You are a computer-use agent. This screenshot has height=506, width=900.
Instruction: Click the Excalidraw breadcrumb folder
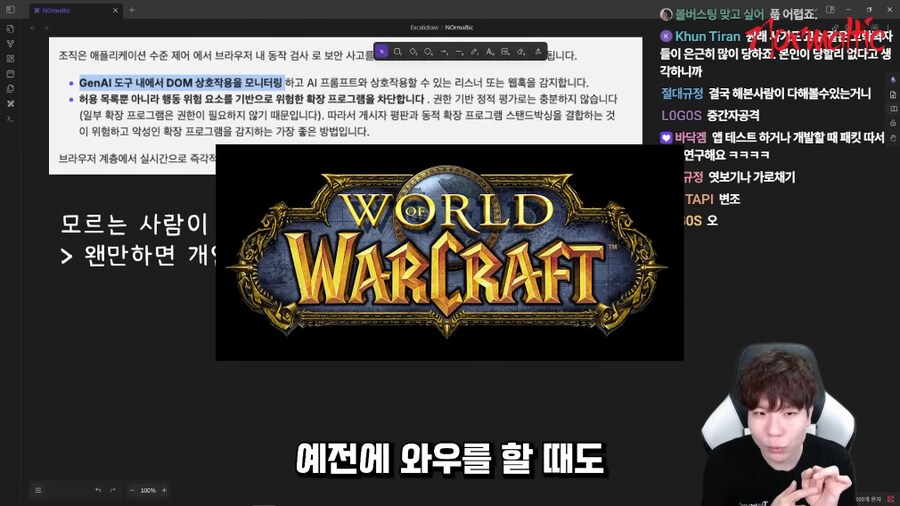[424, 28]
